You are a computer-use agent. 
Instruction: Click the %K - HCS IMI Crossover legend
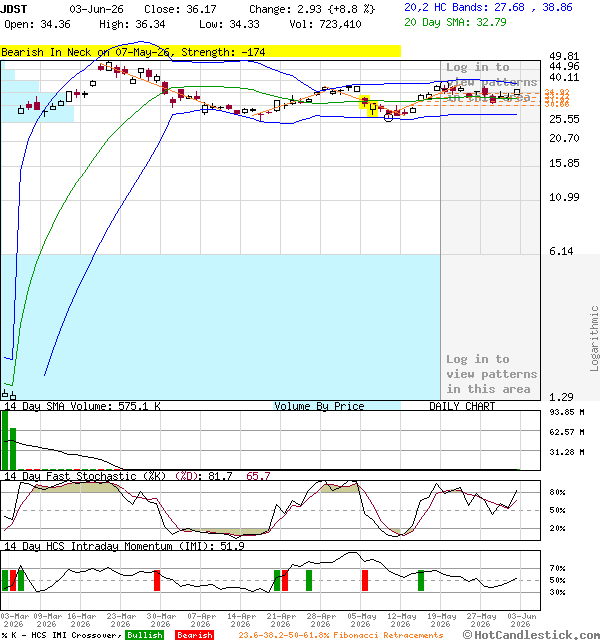pos(61,635)
